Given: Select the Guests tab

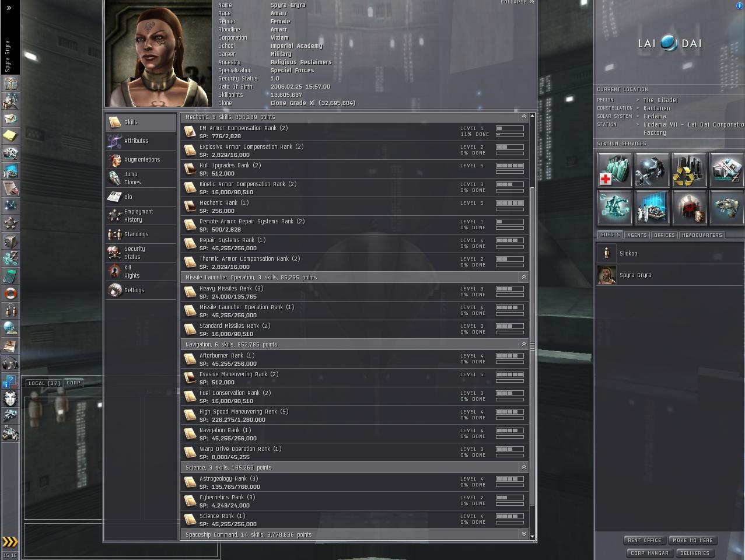Looking at the screenshot, I should pos(610,235).
